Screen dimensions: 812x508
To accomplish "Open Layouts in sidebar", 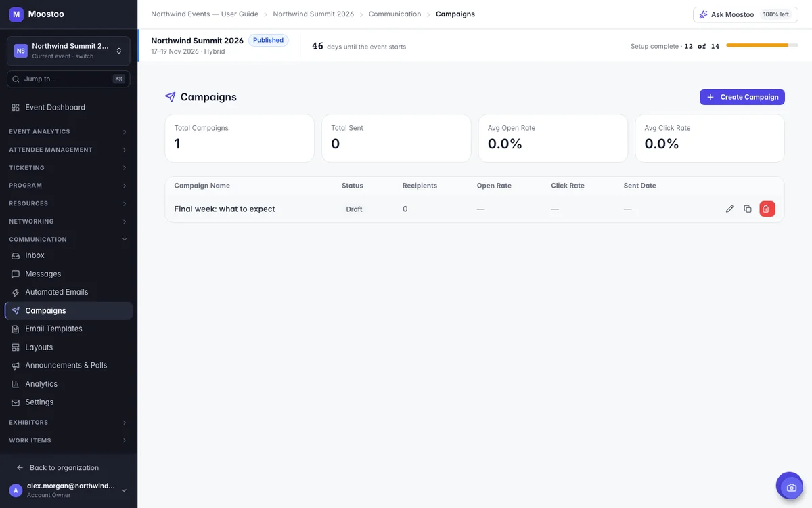I will coord(68,347).
